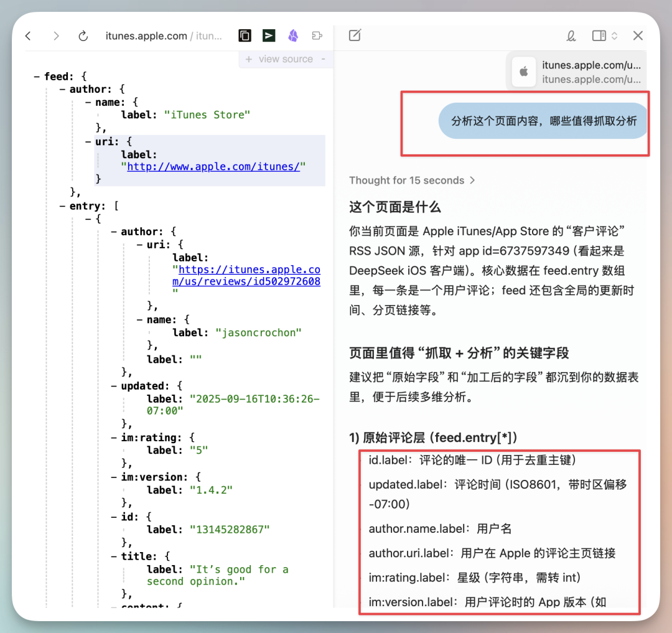Screen dimensions: 672x633
Task: Toggle the sidebar panel layout icon
Action: click(x=599, y=35)
